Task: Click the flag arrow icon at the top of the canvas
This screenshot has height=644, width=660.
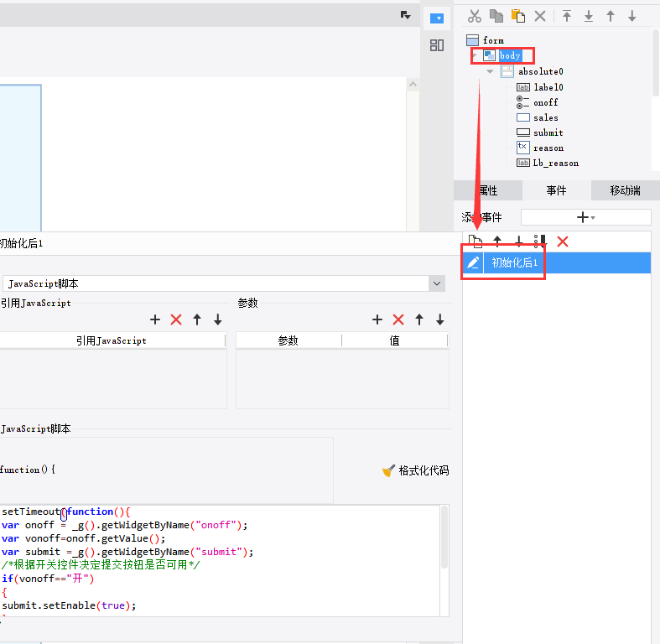Action: coord(405,15)
